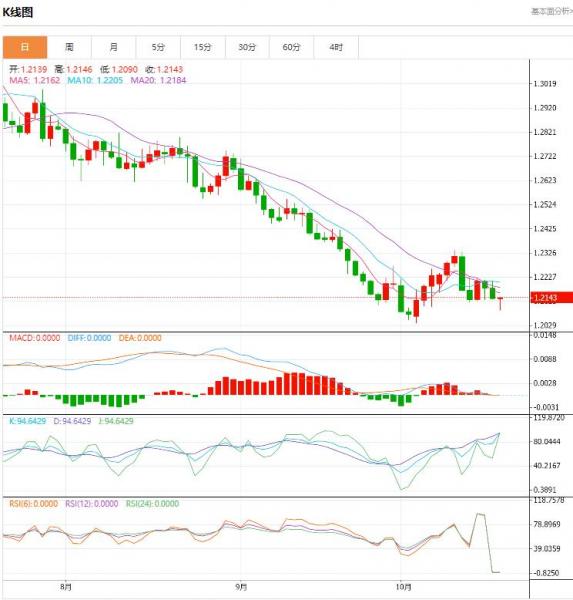The height and width of the screenshot is (600, 573).
Task: Click the K:94.6429 KDJ label
Action: (x=27, y=421)
